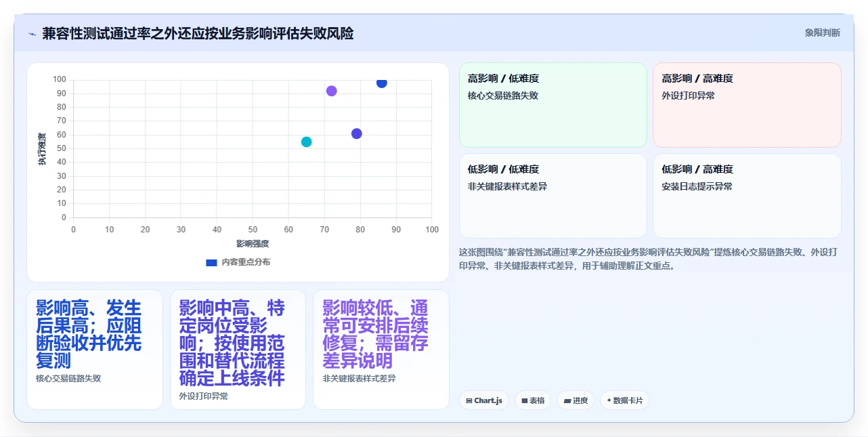Click 安装日志提示异常 text
The image size is (868, 437).
[x=697, y=186]
